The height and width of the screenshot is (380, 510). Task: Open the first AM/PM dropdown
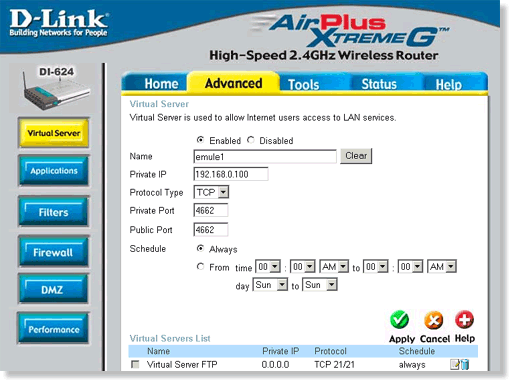pyautogui.click(x=334, y=267)
